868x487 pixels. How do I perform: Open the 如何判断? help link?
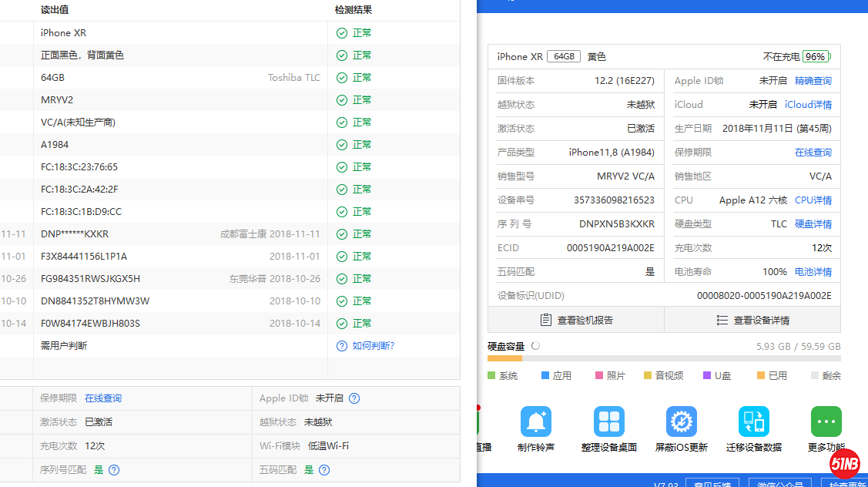(x=373, y=346)
